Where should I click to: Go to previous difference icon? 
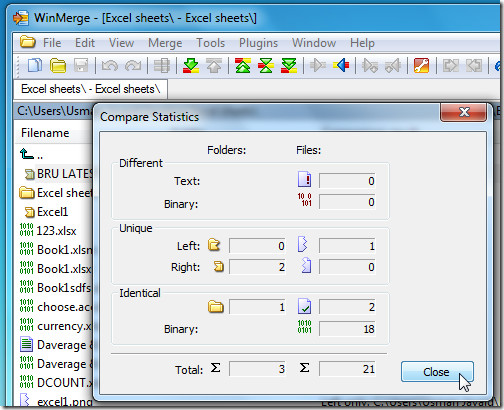point(214,65)
